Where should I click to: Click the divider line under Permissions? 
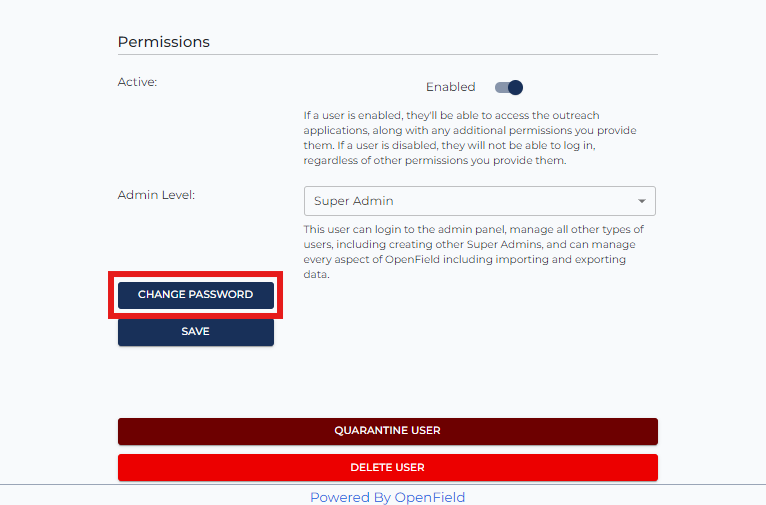click(387, 54)
